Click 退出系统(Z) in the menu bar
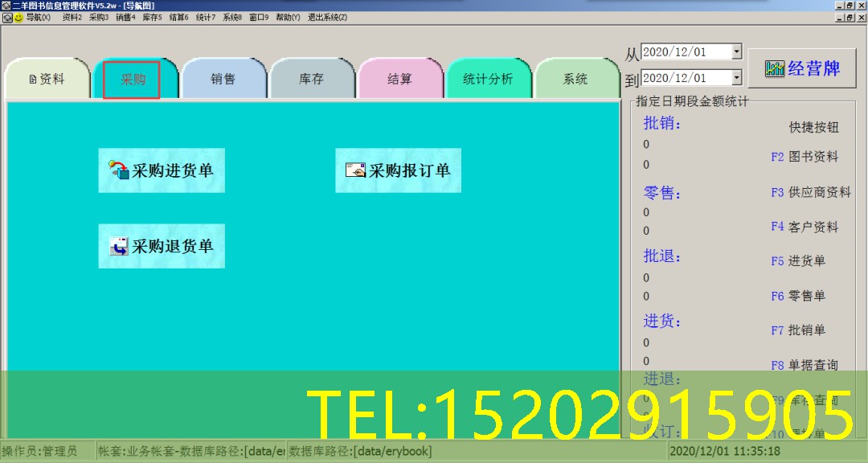The width and height of the screenshot is (868, 463). (327, 17)
